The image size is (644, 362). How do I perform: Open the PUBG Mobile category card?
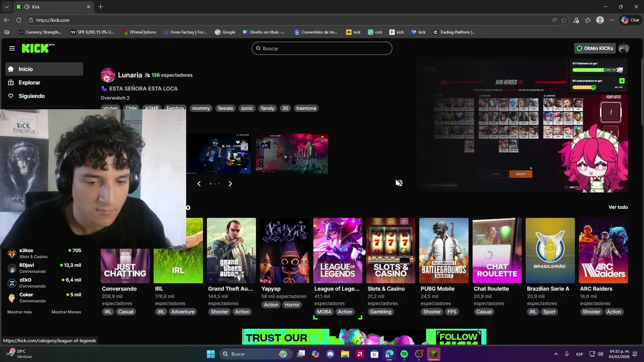pyautogui.click(x=444, y=250)
